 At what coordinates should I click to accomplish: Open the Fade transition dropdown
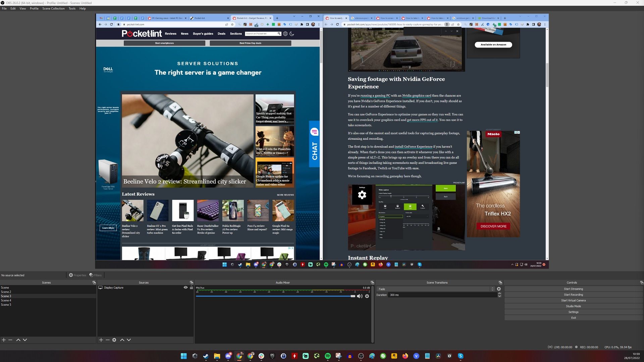click(435, 289)
